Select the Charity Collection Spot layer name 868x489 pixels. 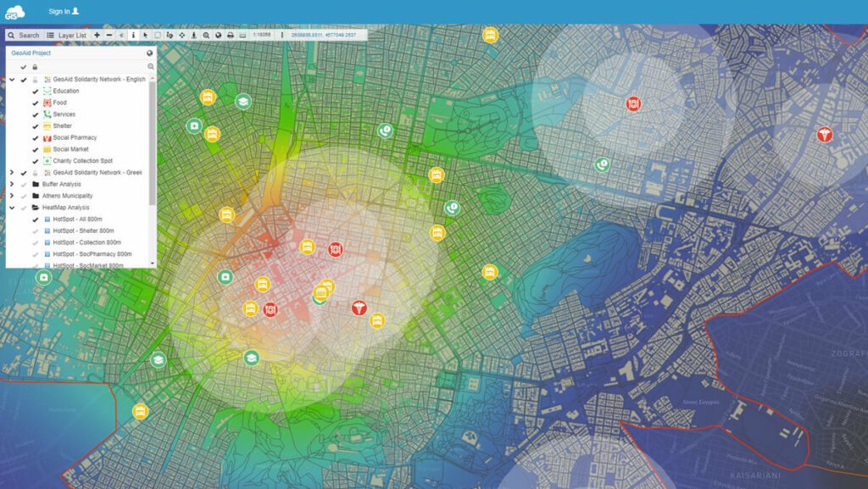82,160
